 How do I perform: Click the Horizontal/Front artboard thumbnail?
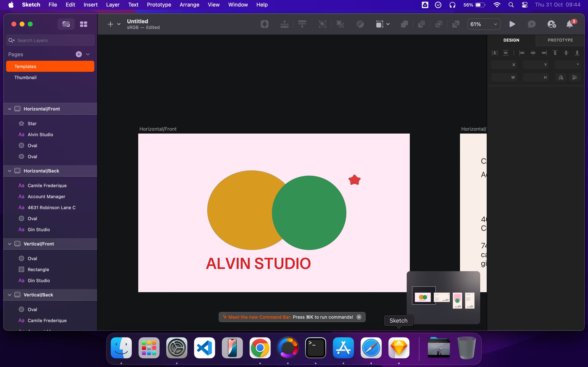click(423, 297)
